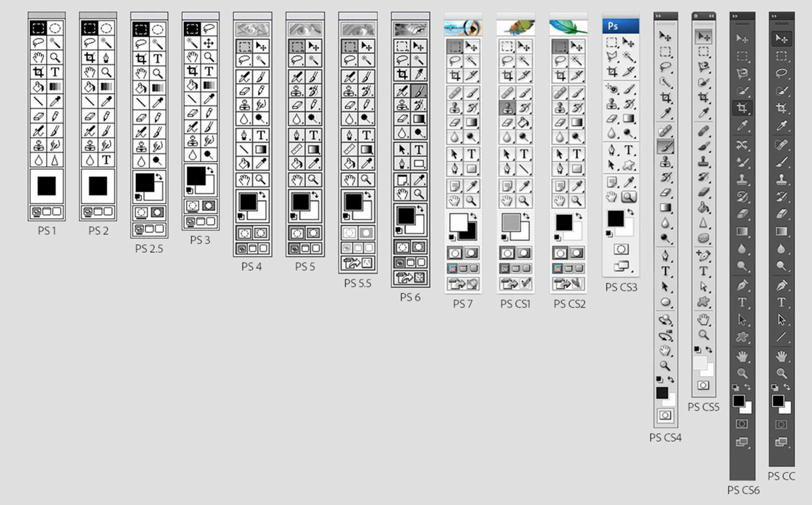812x505 pixels.
Task: Select the Crop tool in PS CS2 toolbar
Action: coord(561,74)
